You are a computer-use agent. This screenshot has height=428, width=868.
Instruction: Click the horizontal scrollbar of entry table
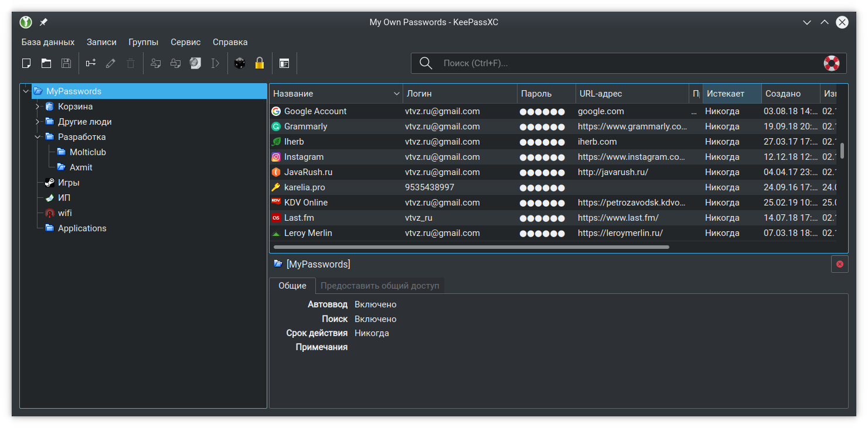[x=471, y=247]
